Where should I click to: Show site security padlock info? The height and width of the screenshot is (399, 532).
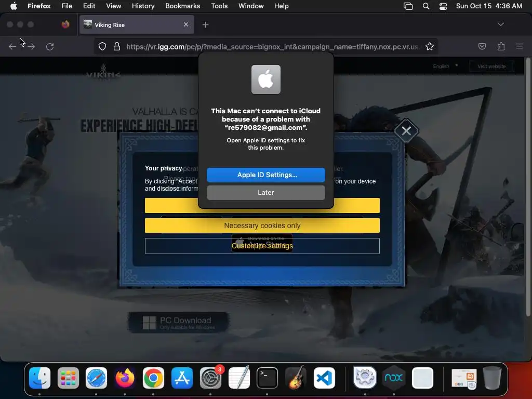(117, 46)
